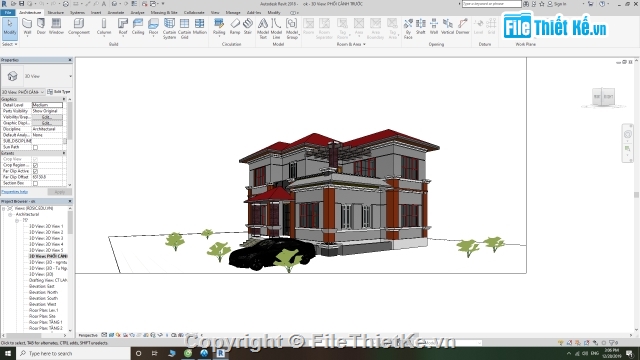Select the Shaft opening tool
Screen dimensions: 640x360
(x=421, y=27)
